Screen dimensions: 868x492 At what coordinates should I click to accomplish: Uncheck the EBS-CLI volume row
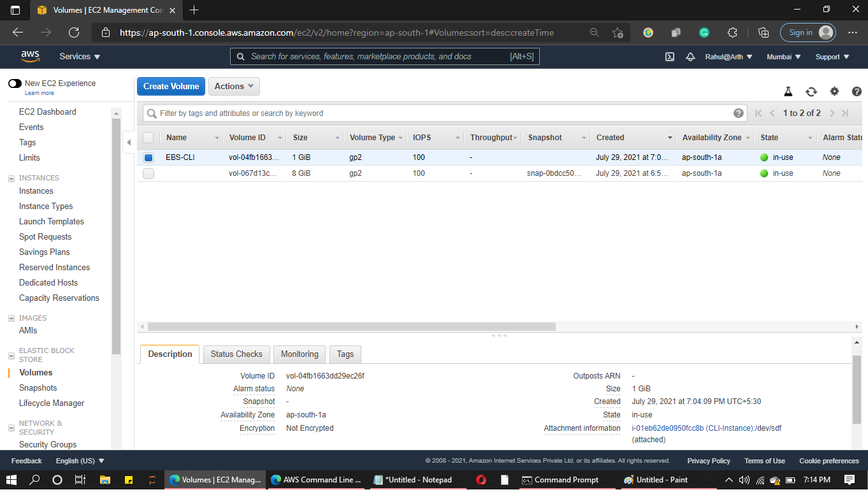(148, 157)
